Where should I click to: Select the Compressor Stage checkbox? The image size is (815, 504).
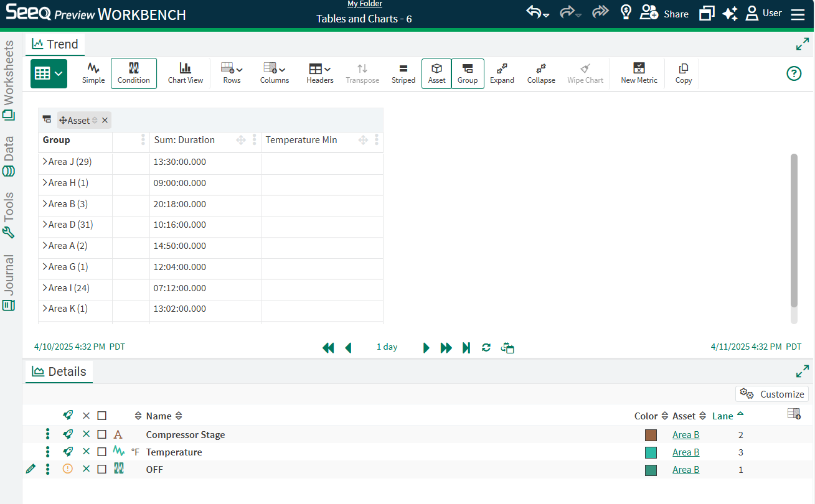coord(102,434)
